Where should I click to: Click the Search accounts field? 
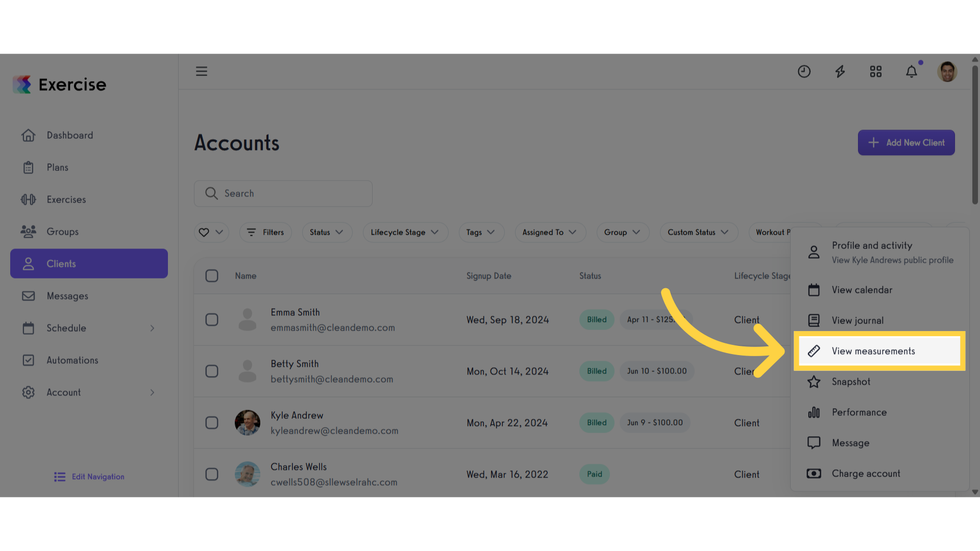tap(283, 193)
